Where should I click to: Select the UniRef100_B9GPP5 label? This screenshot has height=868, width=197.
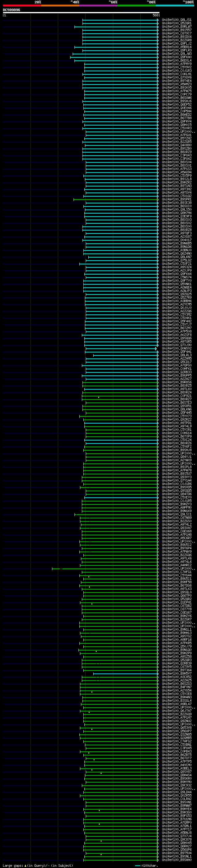(177, 375)
